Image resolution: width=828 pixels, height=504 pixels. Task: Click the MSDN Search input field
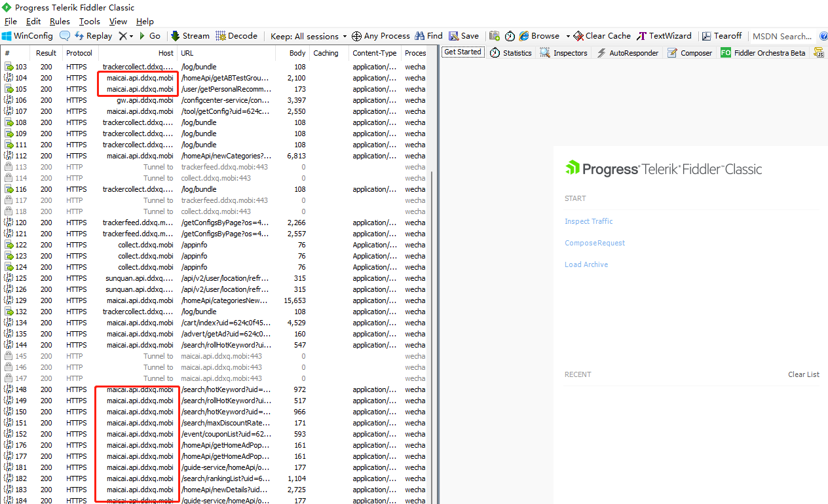click(781, 36)
